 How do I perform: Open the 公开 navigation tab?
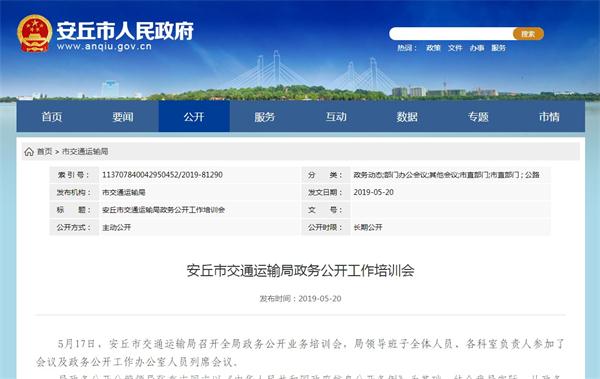194,117
